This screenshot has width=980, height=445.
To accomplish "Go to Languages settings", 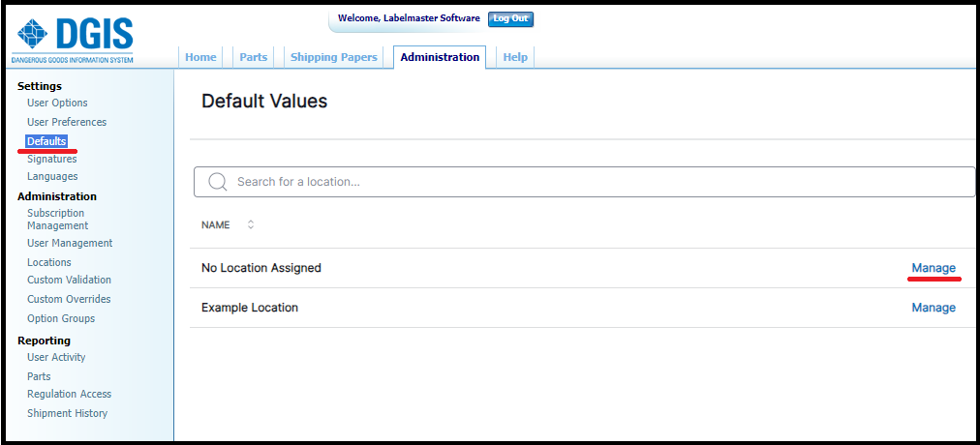I will click(52, 177).
